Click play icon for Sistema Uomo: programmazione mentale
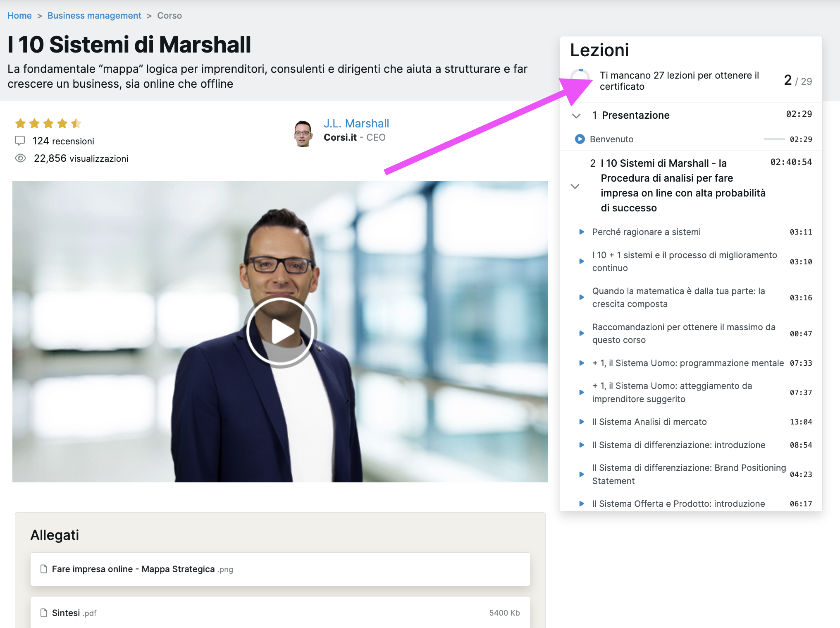Screen dimensions: 840x628 [x=582, y=363]
